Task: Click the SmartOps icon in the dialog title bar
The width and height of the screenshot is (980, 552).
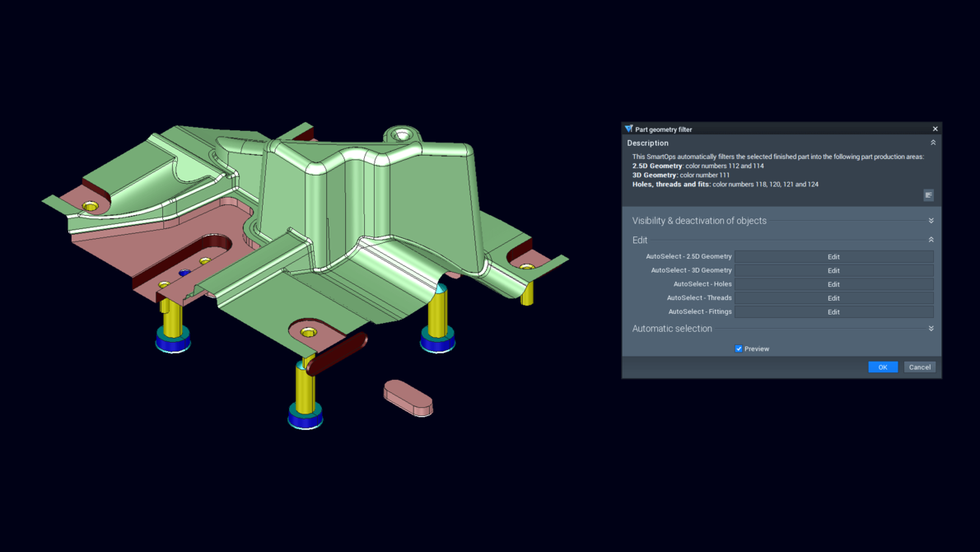Action: pos(628,129)
